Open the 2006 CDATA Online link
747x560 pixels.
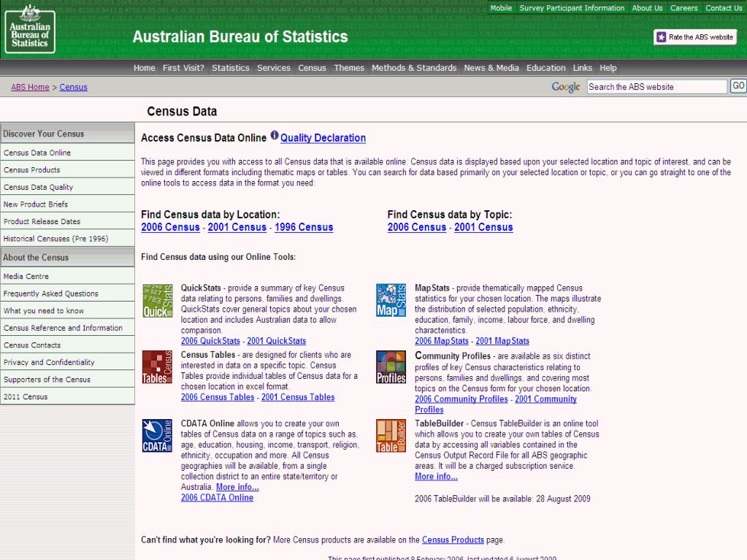(217, 498)
